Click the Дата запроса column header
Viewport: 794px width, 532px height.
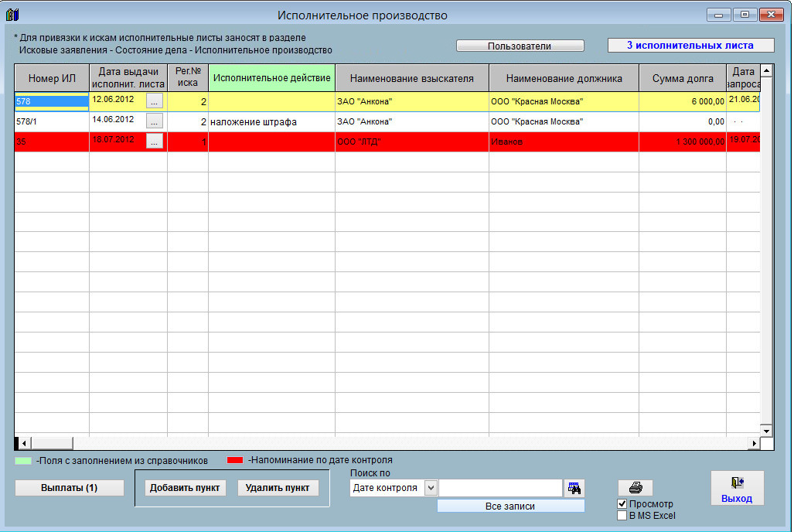(744, 78)
